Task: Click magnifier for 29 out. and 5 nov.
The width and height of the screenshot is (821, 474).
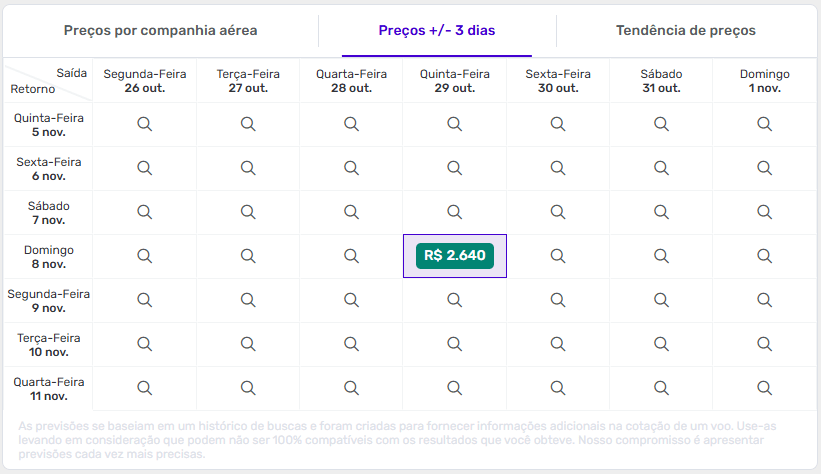Action: point(454,124)
